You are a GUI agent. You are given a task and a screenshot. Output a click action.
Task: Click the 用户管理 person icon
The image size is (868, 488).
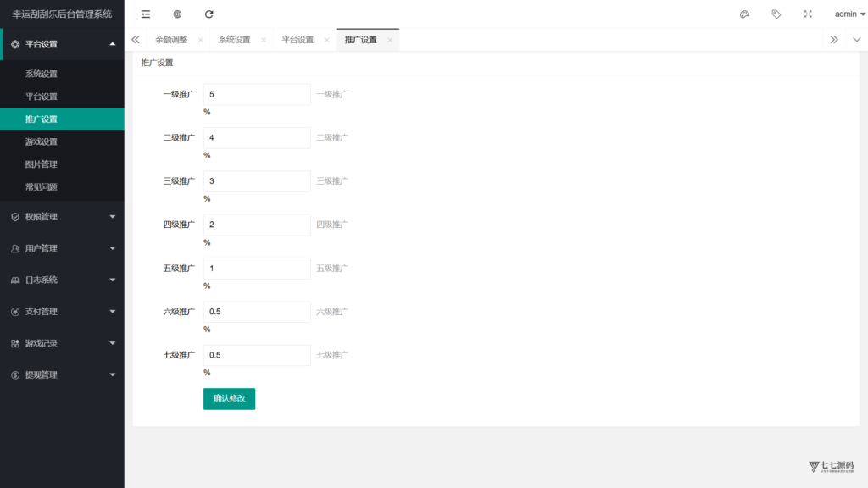[x=15, y=248]
